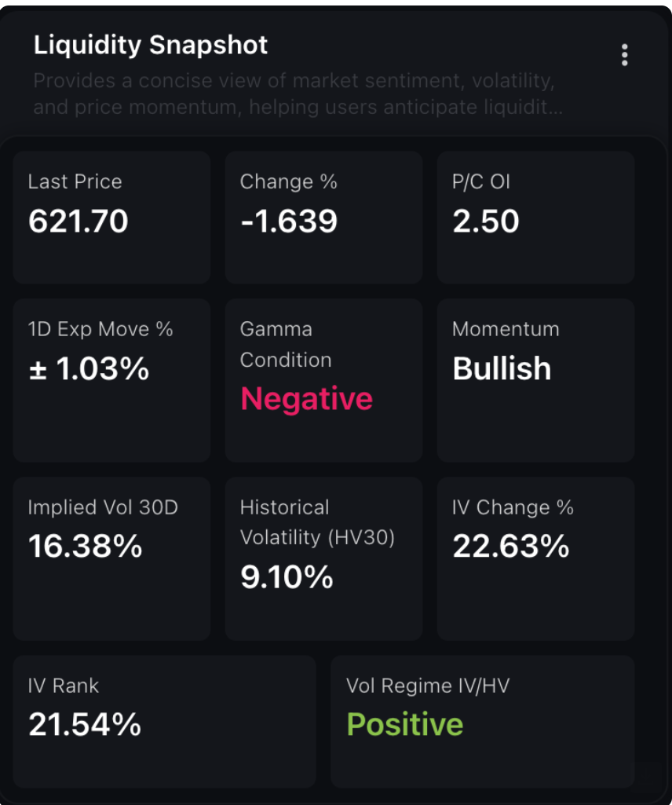Select the Historical Volatility (HV30) card
672x805 pixels.
pos(324,558)
